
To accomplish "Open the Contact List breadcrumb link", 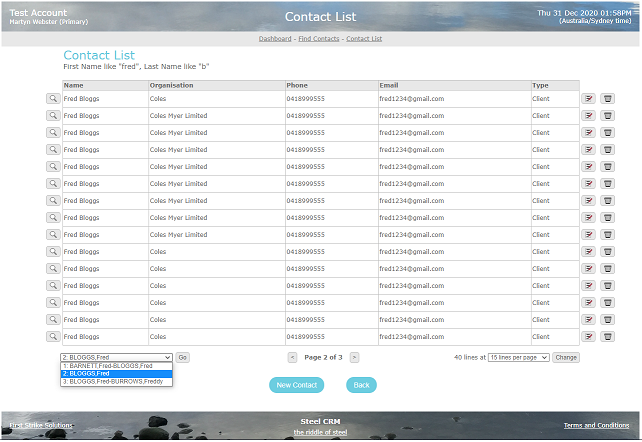I will click(x=364, y=38).
